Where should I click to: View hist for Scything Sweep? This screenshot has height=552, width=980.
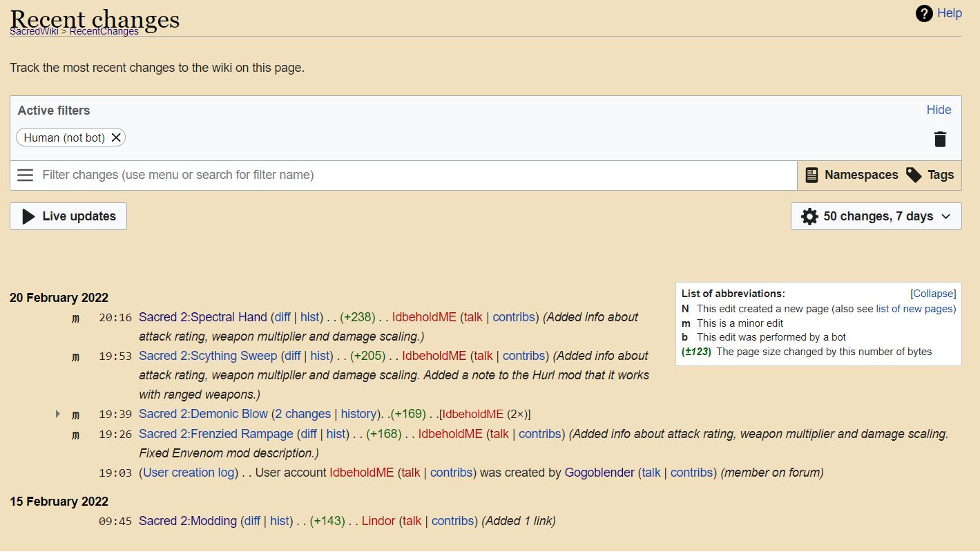click(320, 356)
